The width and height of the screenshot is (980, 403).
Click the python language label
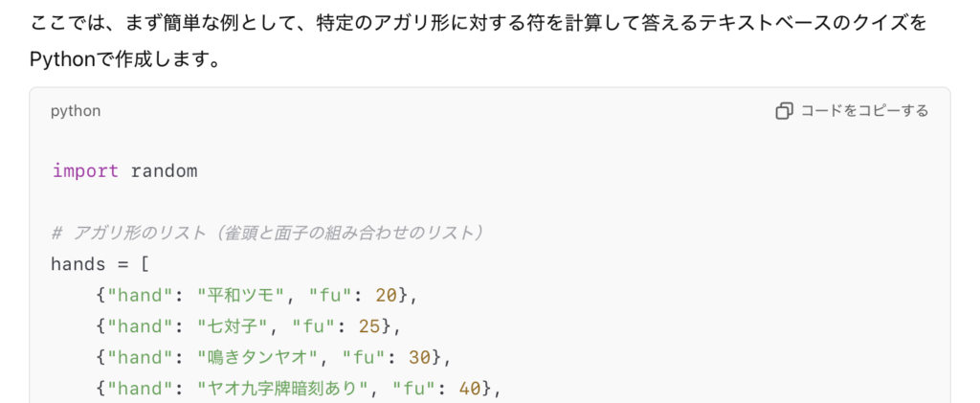76,111
